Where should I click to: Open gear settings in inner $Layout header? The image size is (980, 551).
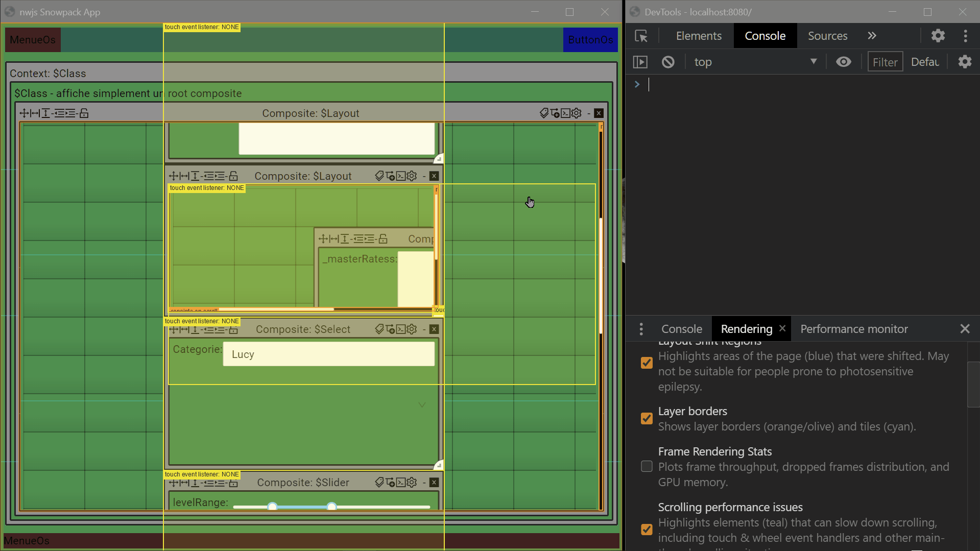412,176
